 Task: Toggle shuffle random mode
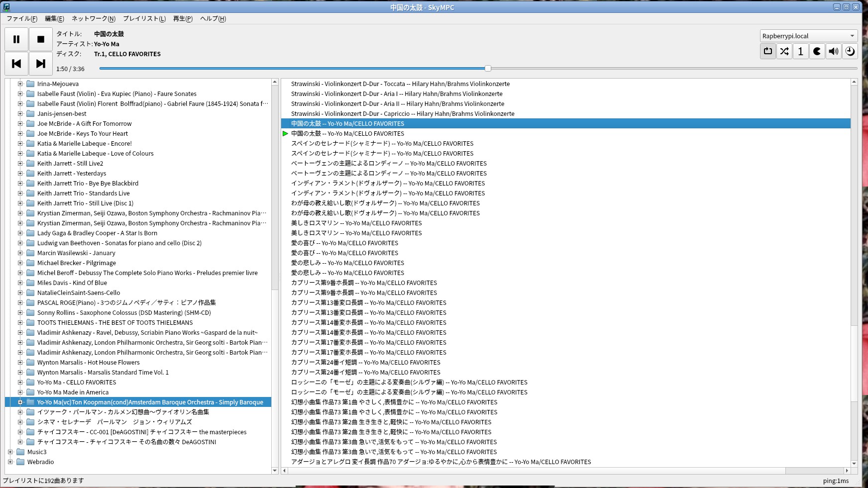tap(784, 51)
